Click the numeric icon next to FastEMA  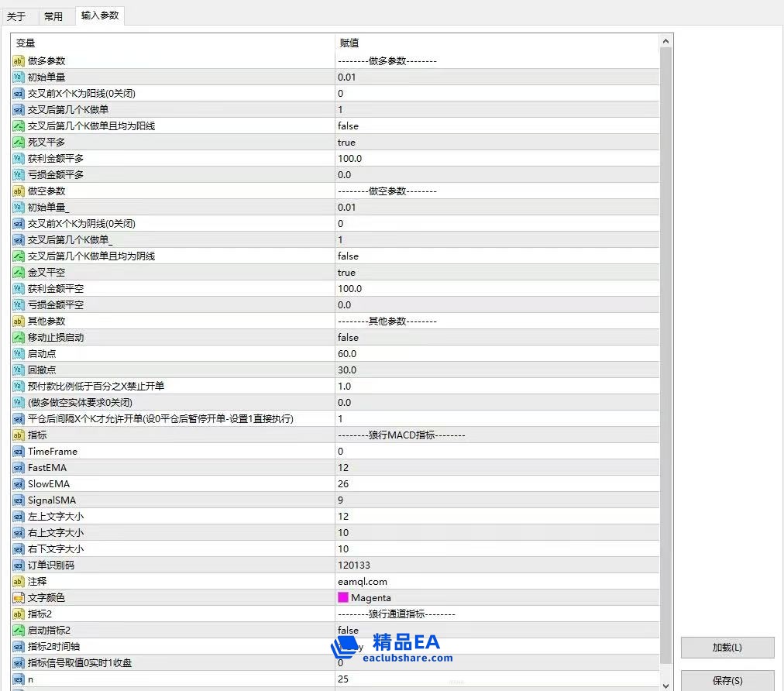(19, 467)
